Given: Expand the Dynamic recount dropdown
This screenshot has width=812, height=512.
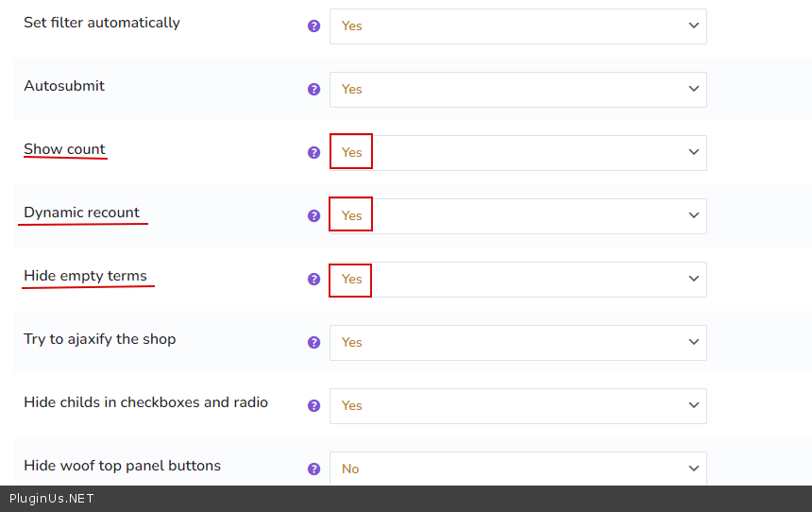Looking at the screenshot, I should [517, 216].
